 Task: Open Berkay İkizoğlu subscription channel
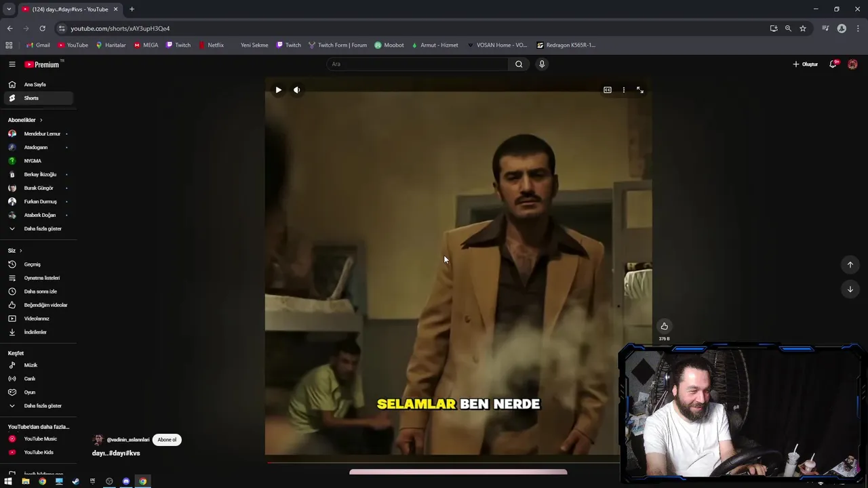(38, 174)
